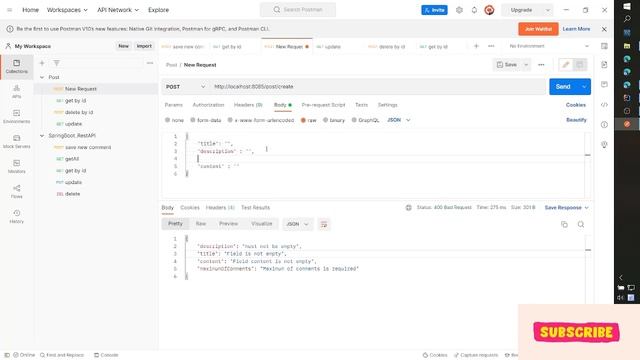Collapse the Post collection
The image size is (640, 360).
[x=42, y=77]
